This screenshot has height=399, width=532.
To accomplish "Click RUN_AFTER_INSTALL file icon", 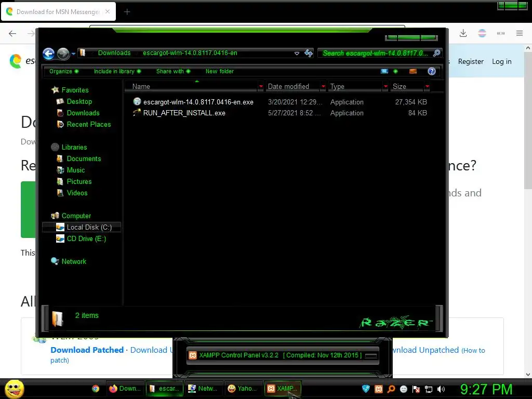I will [137, 112].
